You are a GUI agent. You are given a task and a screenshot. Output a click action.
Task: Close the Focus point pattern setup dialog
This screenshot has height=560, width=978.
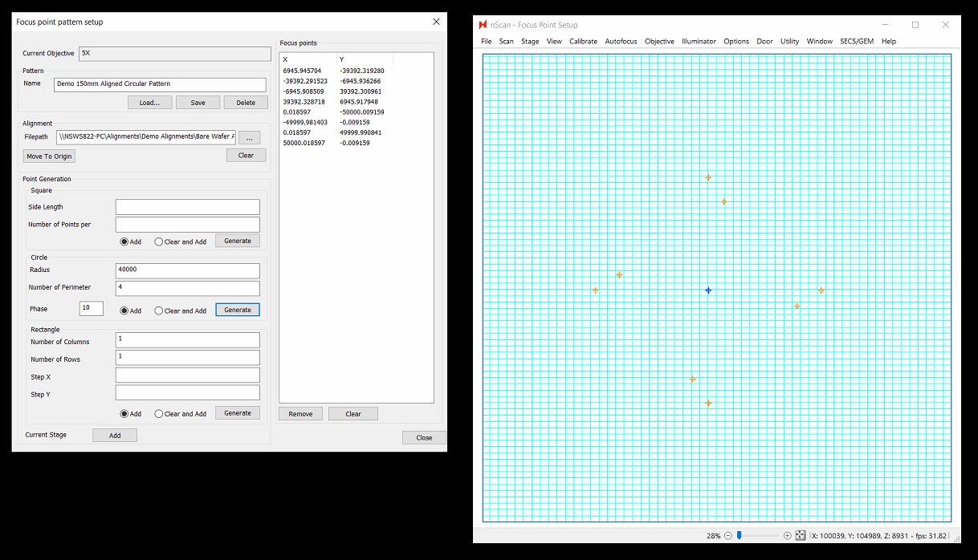tap(436, 22)
